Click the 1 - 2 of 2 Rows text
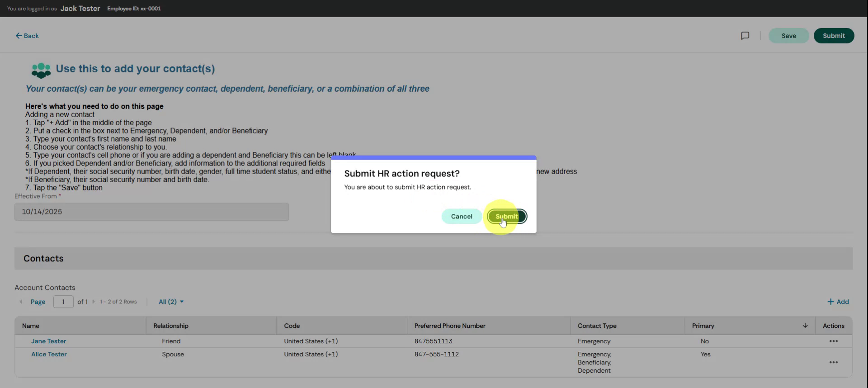 click(x=118, y=302)
